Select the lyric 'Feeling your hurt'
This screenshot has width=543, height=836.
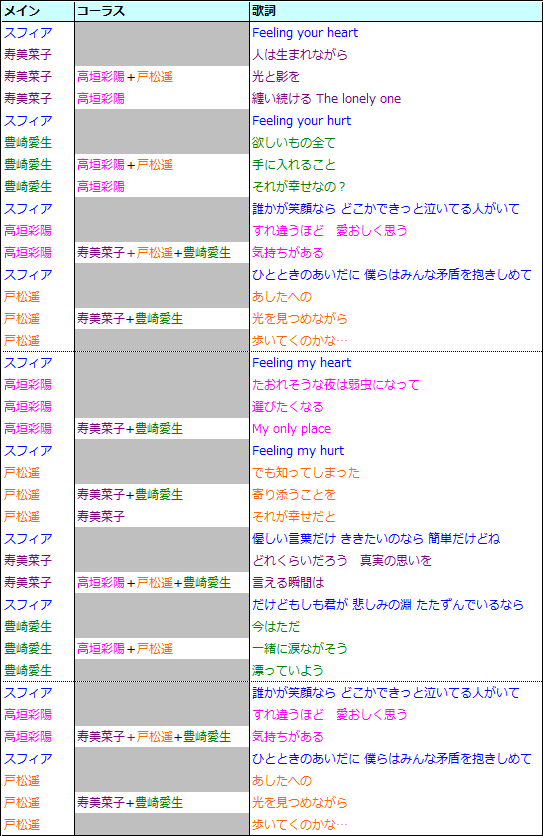pyautogui.click(x=301, y=120)
